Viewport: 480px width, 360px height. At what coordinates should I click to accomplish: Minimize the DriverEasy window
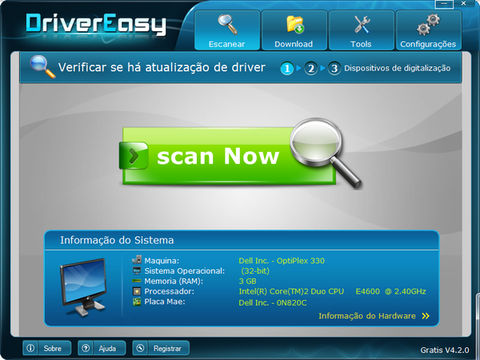coord(444,4)
